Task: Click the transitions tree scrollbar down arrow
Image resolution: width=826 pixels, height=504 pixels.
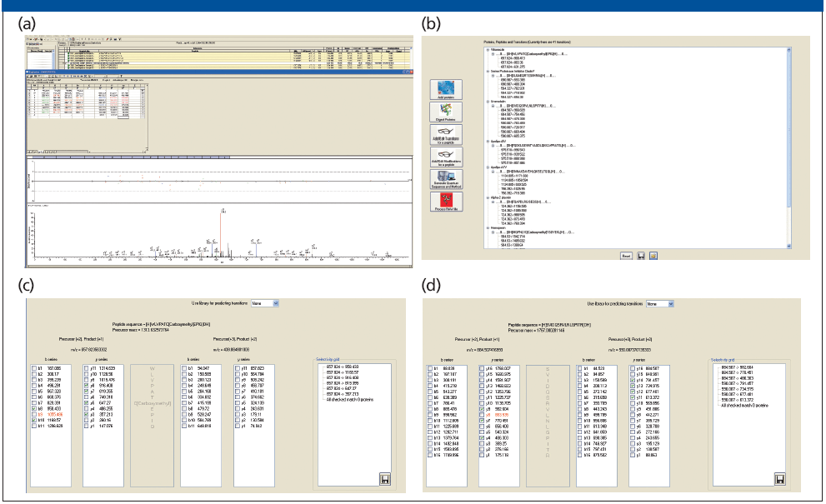Action: pyautogui.click(x=788, y=246)
